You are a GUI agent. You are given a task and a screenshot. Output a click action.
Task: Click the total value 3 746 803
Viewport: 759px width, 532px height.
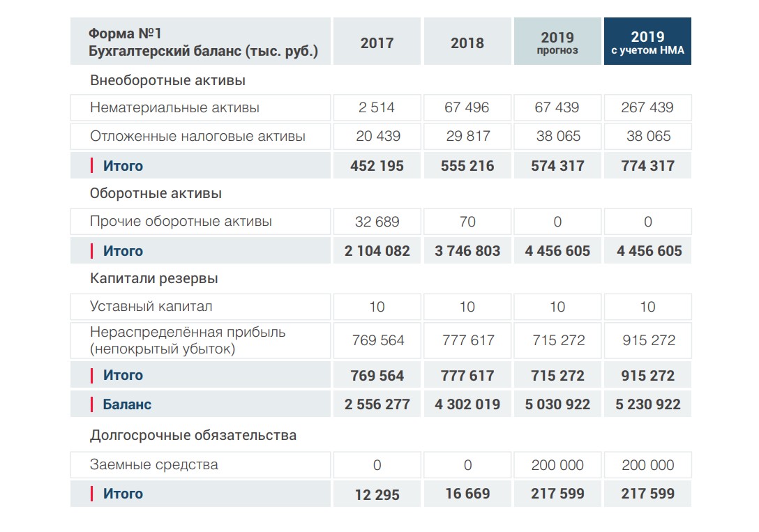(x=467, y=251)
